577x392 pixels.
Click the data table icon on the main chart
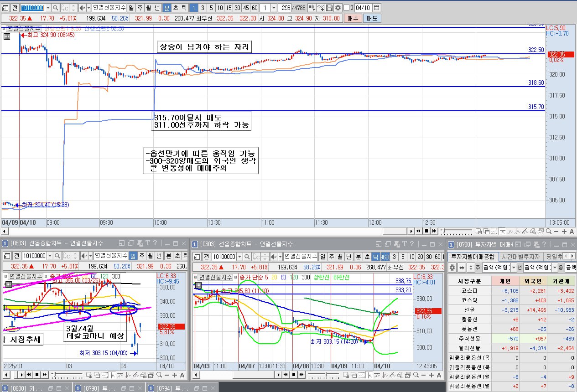(6, 37)
